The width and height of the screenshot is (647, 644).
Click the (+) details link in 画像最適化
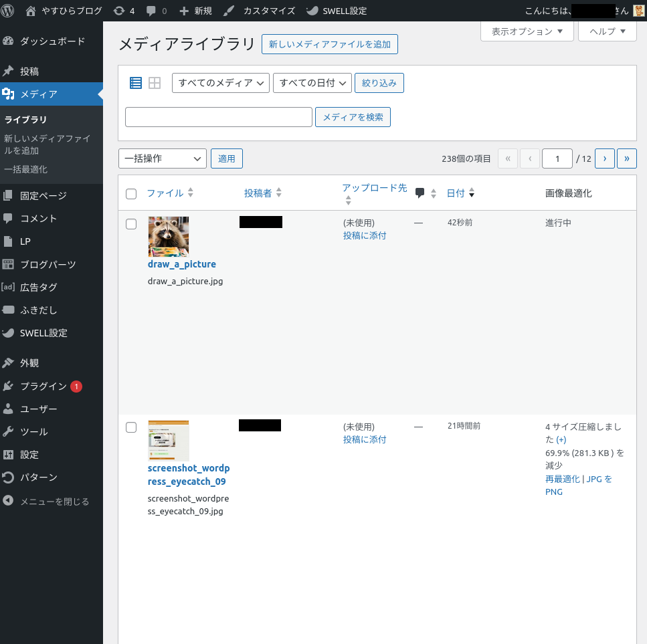[x=561, y=440]
